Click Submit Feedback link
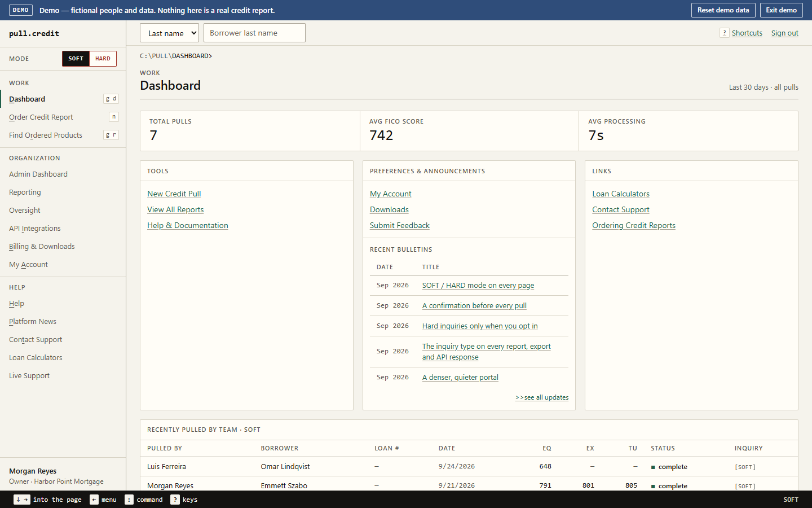The image size is (812, 508). 400,225
